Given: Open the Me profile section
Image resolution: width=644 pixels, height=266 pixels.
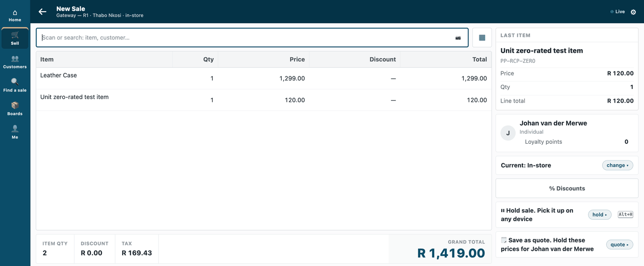Looking at the screenshot, I should (15, 132).
